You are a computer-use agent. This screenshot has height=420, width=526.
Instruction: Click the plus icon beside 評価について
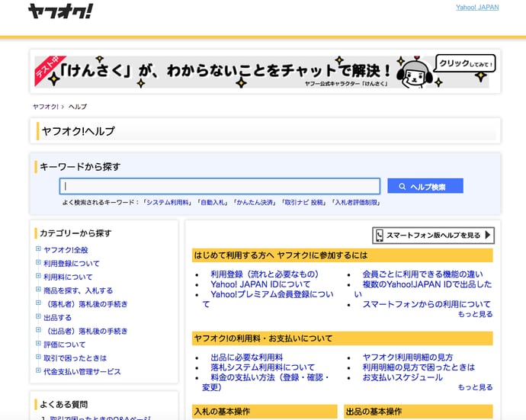tap(38, 345)
